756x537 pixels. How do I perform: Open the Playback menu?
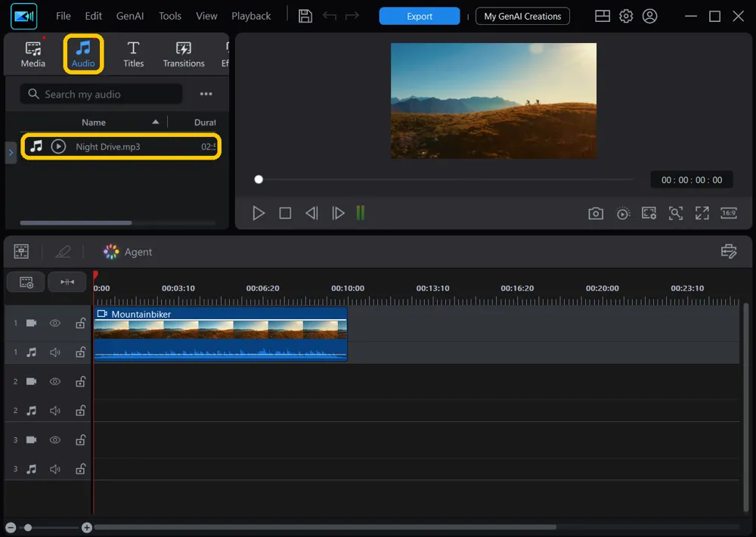251,16
